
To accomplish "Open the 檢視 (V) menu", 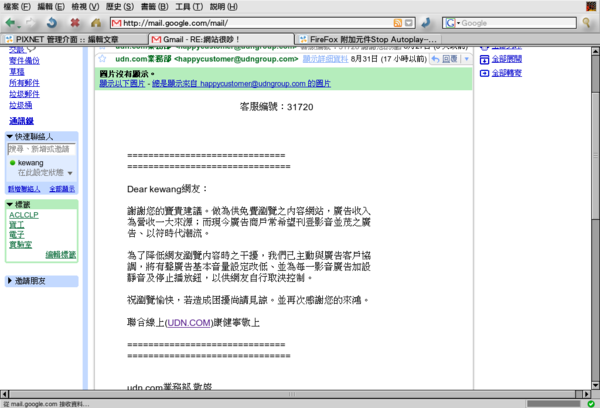I will pos(85,7).
